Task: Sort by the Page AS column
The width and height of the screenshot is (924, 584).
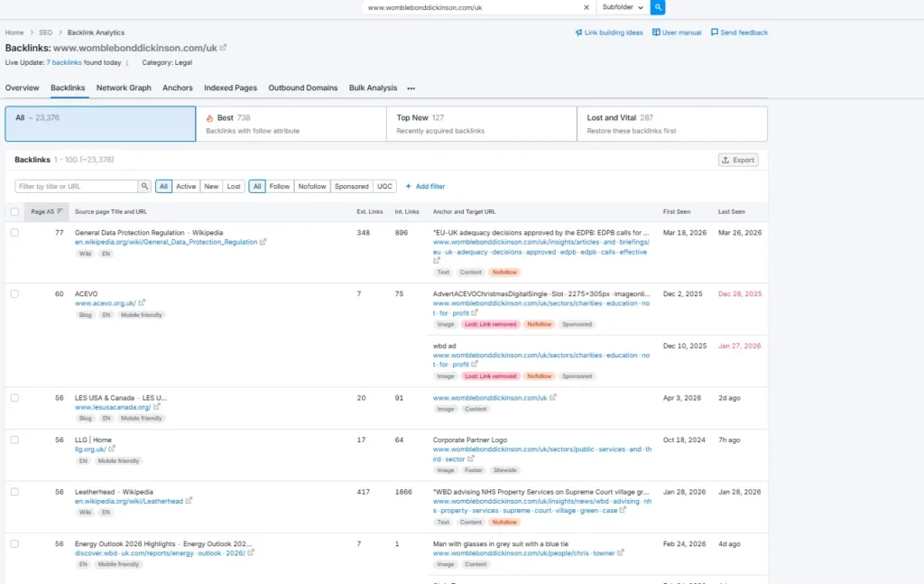Action: (x=47, y=211)
